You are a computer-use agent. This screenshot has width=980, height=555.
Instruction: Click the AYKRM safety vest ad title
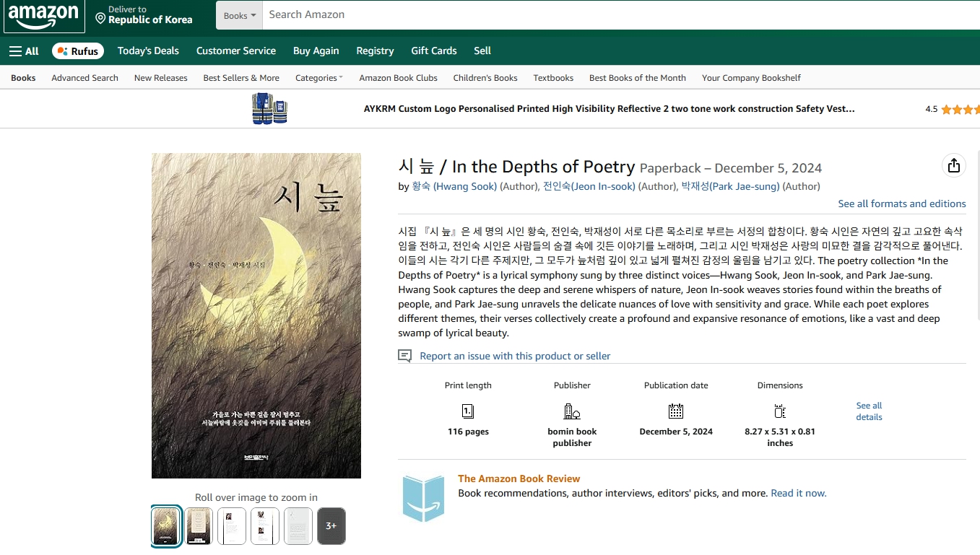pyautogui.click(x=609, y=109)
